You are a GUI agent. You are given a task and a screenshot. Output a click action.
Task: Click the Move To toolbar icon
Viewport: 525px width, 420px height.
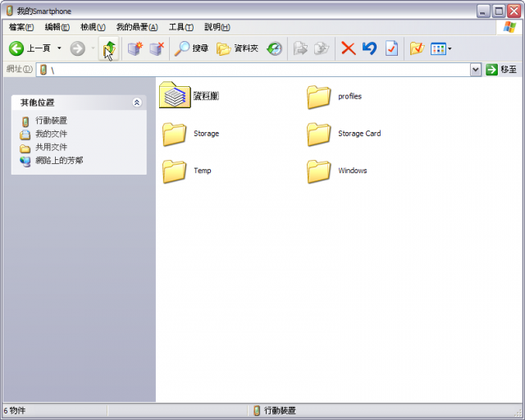(x=301, y=49)
